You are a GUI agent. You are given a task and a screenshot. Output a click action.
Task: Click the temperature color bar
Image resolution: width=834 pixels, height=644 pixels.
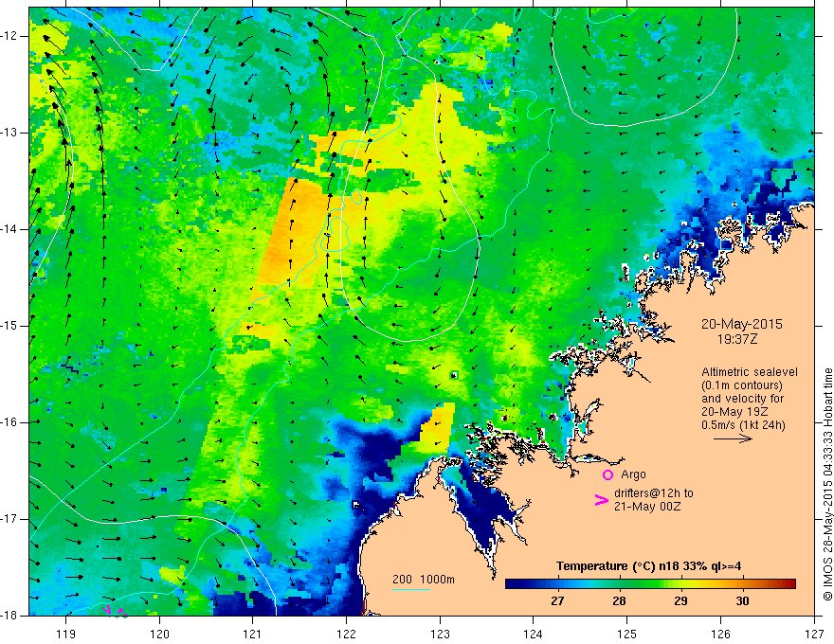(x=650, y=584)
